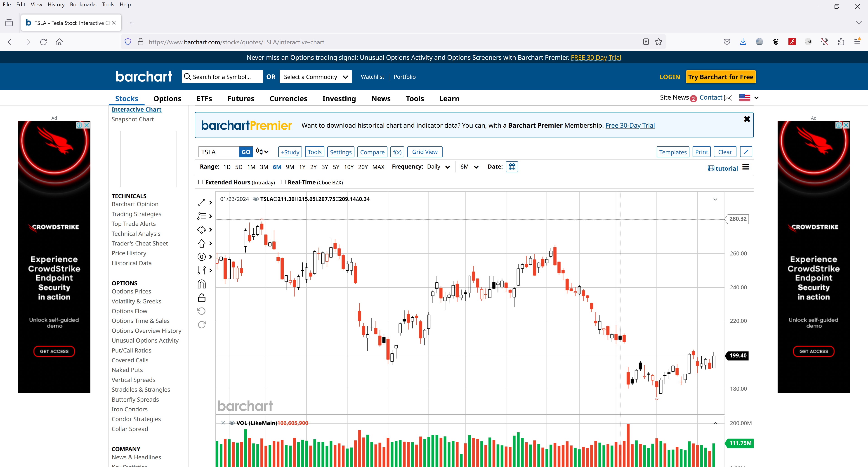Select the arrow marker tool icon
Viewport: 868px width, 467px height.
(x=201, y=243)
